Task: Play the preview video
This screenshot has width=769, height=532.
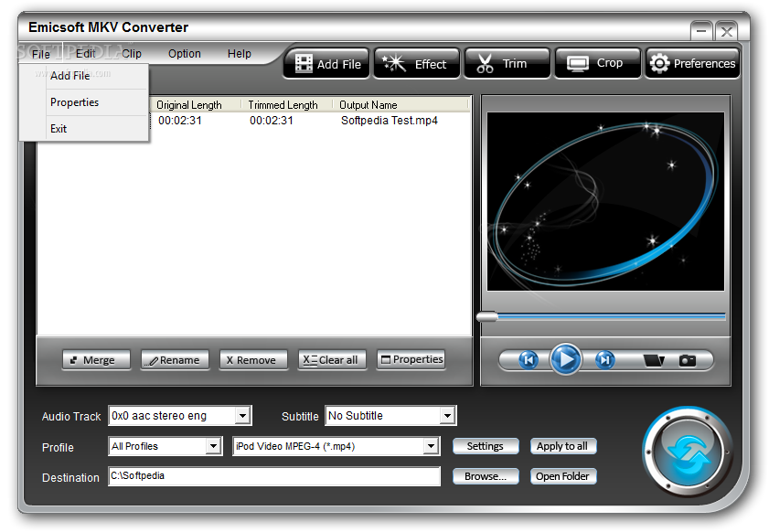Action: (x=565, y=359)
